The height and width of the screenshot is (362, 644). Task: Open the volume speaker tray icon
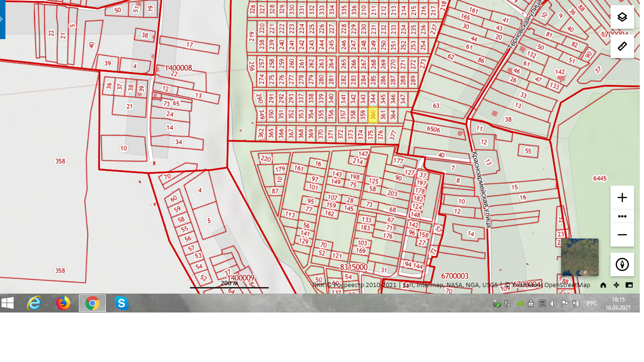pos(553,304)
